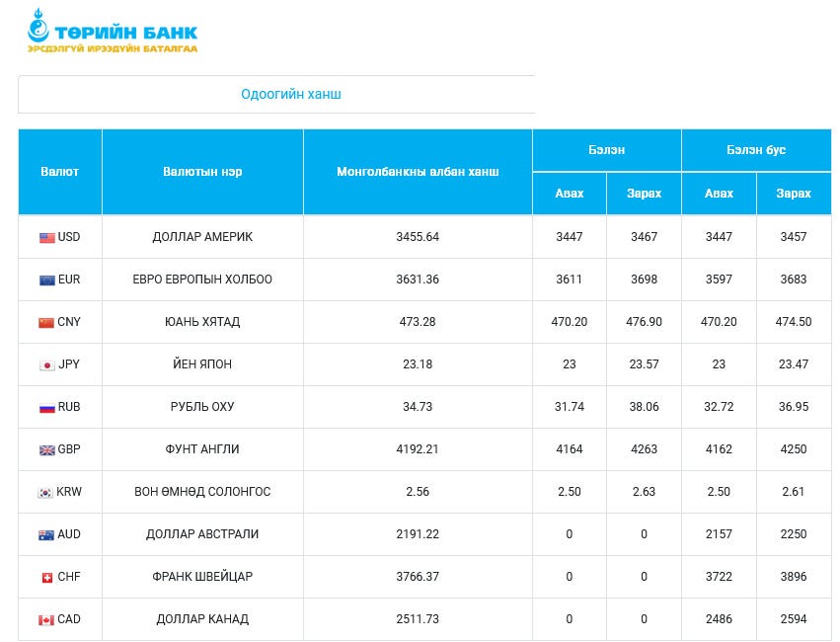The height and width of the screenshot is (642, 840).
Task: Click CAD official rate 2511.73
Action: (418, 619)
